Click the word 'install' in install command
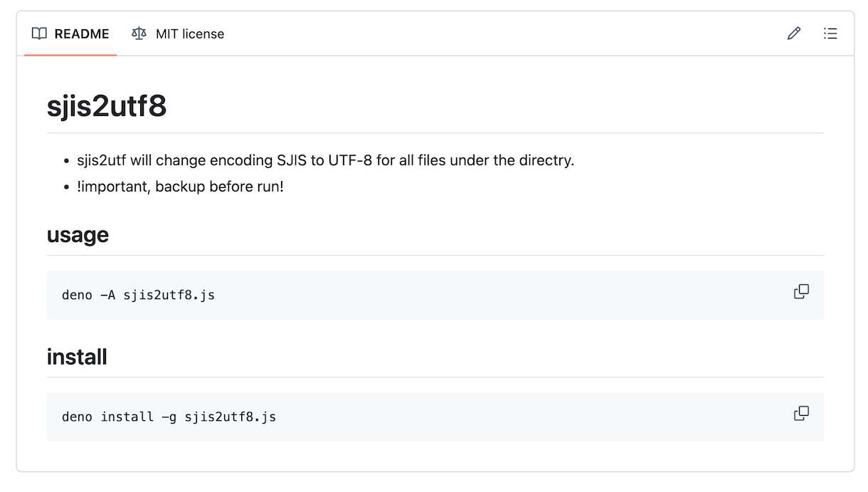 pos(127,417)
